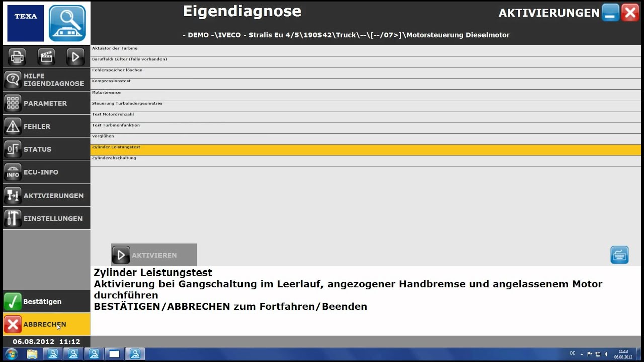Select Test Turbinenfunktion
The width and height of the screenshot is (644, 362).
pyautogui.click(x=366, y=128)
